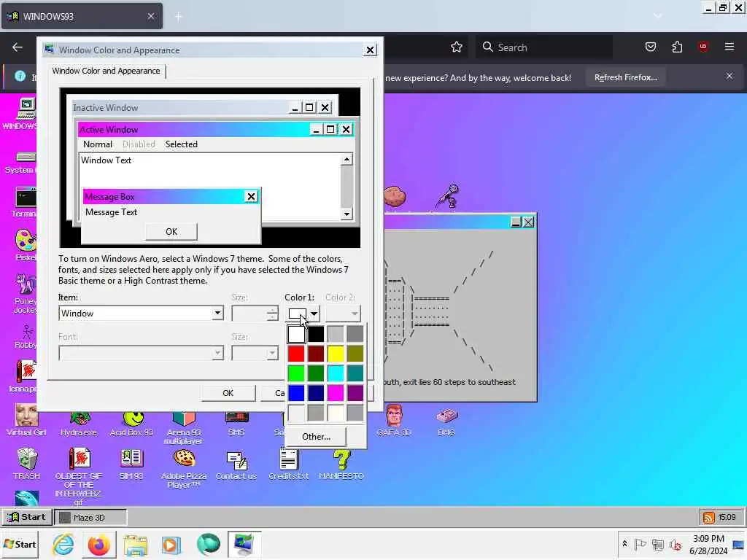Pick the bright green color swatch

click(x=296, y=373)
